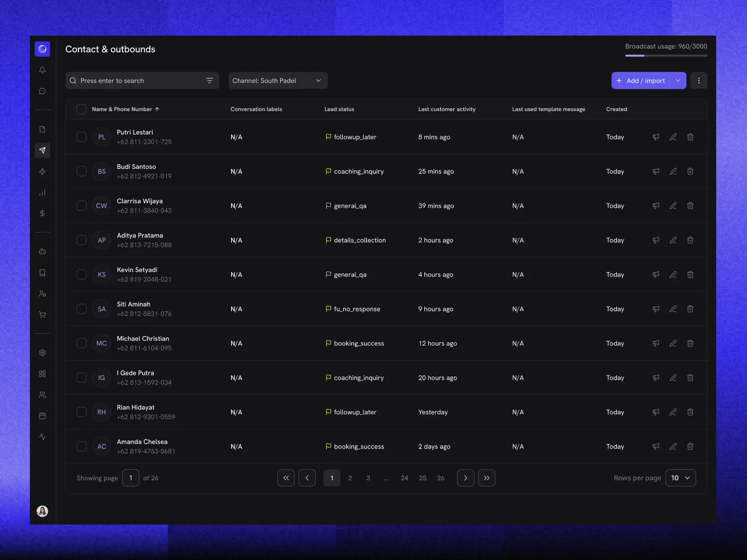Viewport: 747px width, 560px height.
Task: Check the box for Budi Santoso
Action: 82,171
